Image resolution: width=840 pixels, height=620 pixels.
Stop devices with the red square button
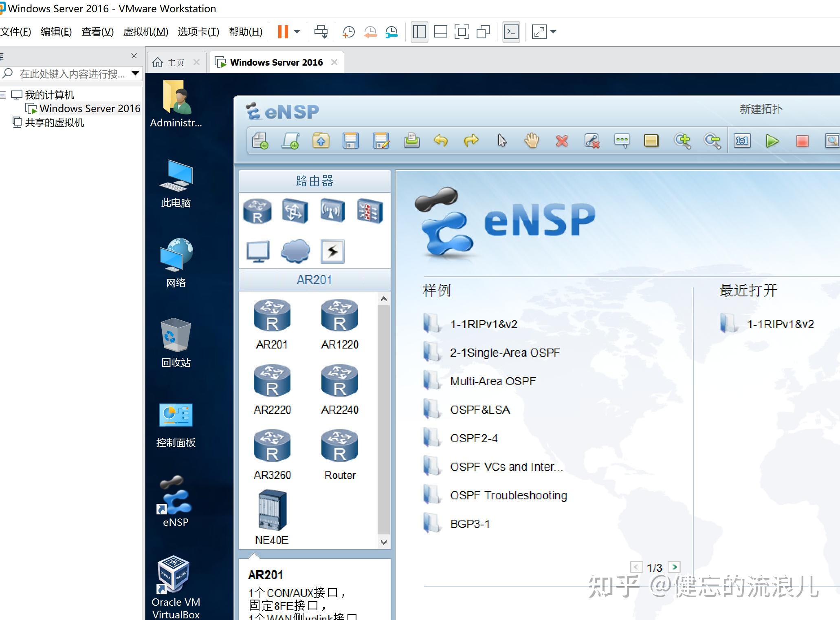click(802, 141)
